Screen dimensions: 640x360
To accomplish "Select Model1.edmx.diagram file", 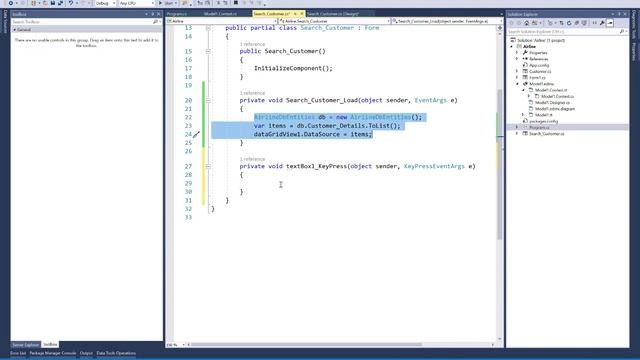I will coord(554,109).
